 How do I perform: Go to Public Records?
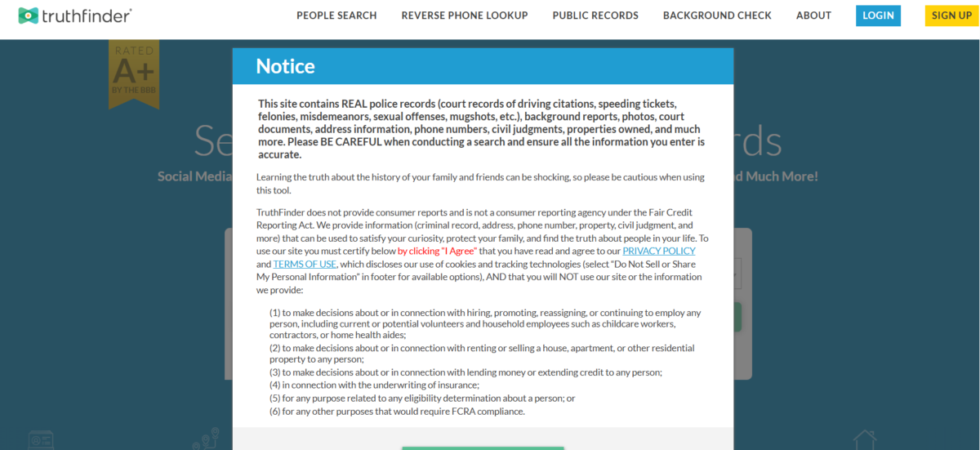click(595, 16)
